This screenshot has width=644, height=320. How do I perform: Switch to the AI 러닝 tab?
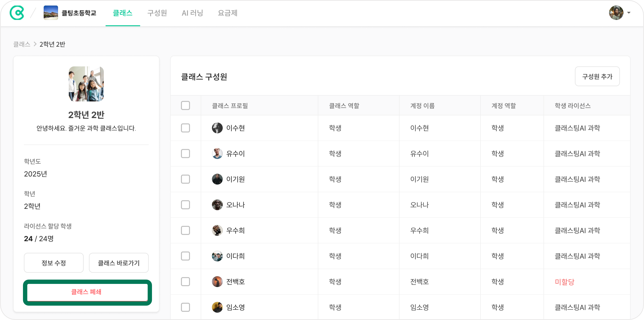(x=192, y=13)
